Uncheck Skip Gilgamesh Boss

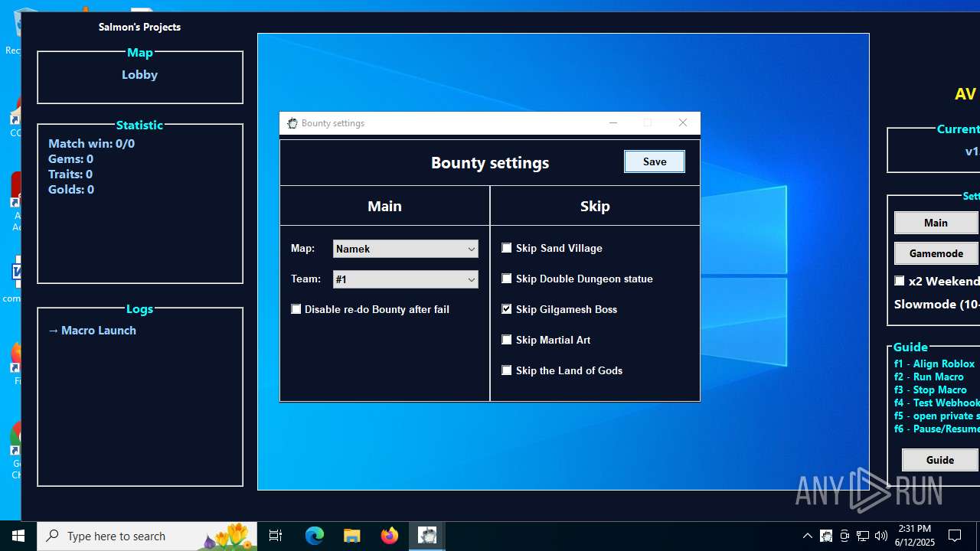(x=507, y=309)
